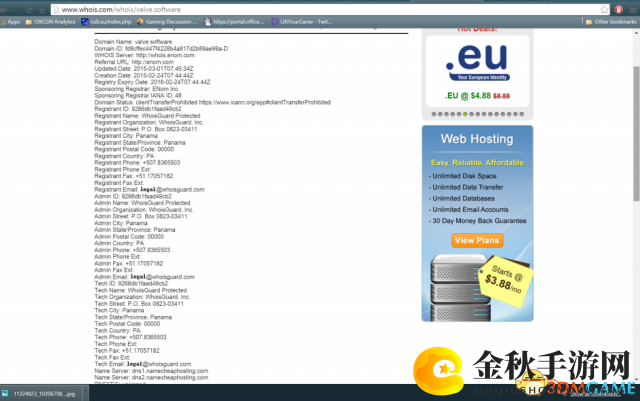Expand the Other bookmarks folder
This screenshot has height=401, width=640.
[x=611, y=22]
